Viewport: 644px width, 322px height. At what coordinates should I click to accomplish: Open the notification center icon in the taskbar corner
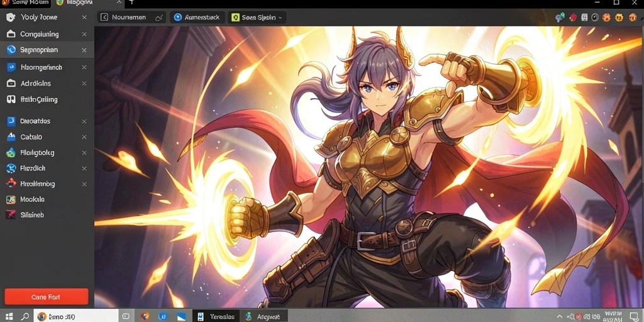tap(633, 317)
